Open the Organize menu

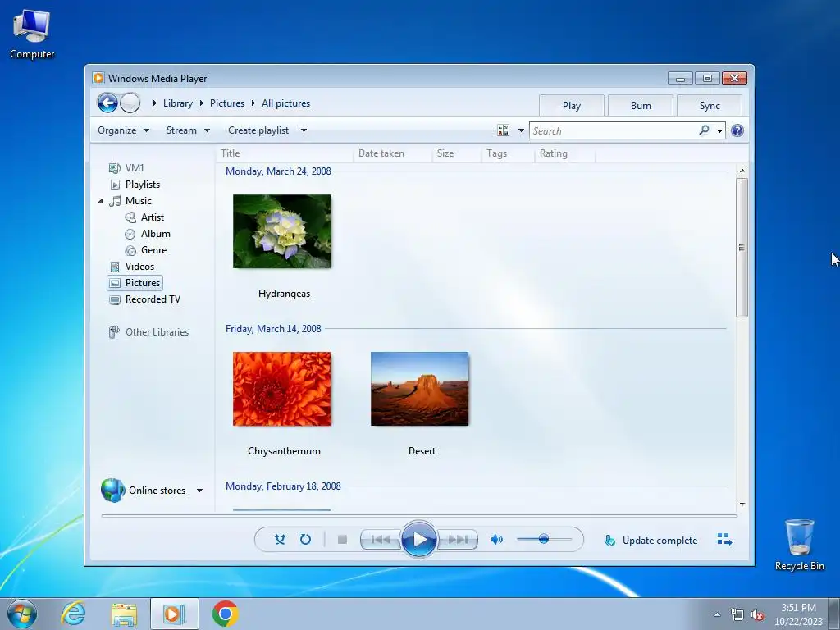[123, 130]
